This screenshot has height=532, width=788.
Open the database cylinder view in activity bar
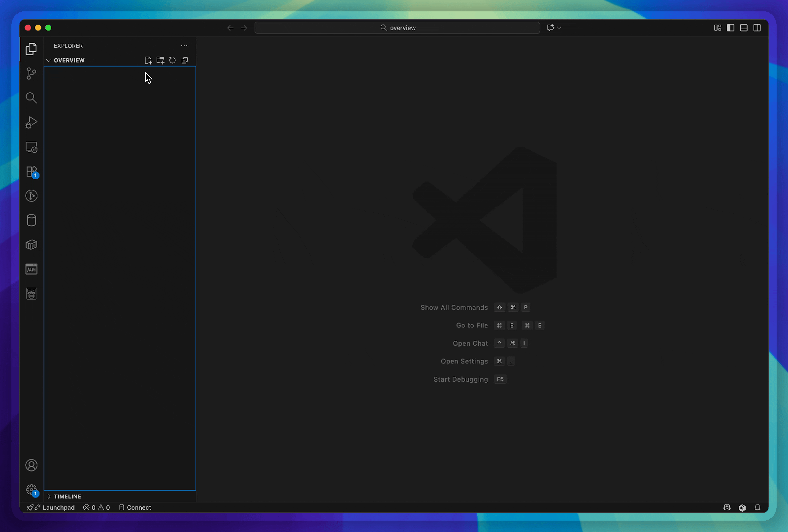(31, 220)
